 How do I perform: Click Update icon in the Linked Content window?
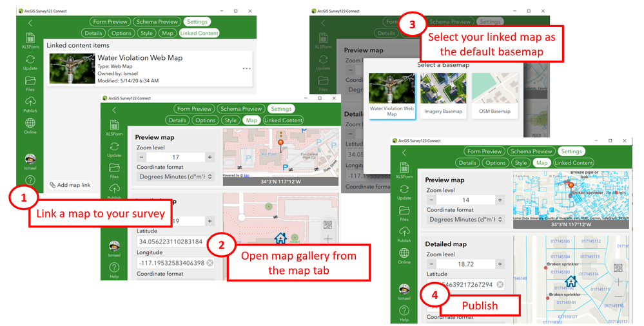tap(30, 59)
